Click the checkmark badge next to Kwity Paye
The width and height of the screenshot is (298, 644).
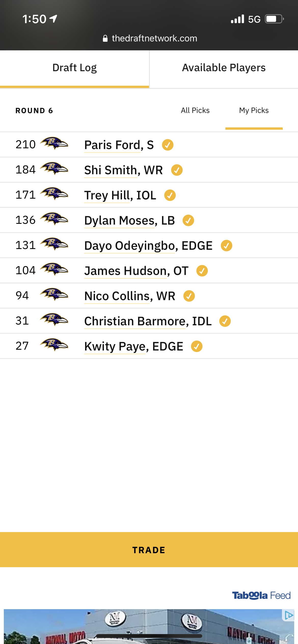tap(197, 346)
